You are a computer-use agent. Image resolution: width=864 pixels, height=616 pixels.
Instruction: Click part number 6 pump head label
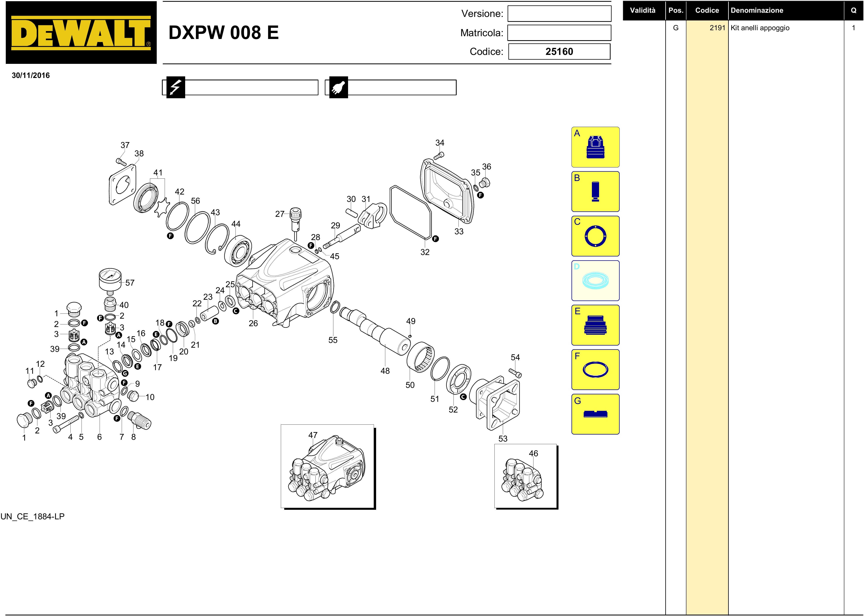coord(99,437)
